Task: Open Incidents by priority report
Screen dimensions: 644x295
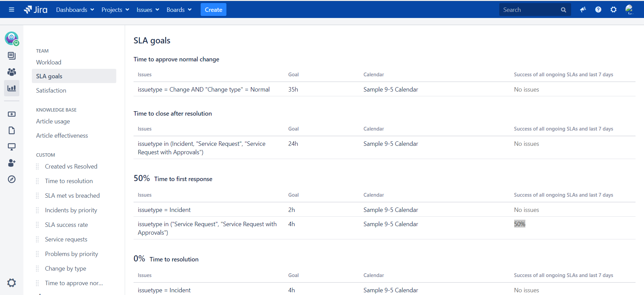Action: tap(71, 210)
